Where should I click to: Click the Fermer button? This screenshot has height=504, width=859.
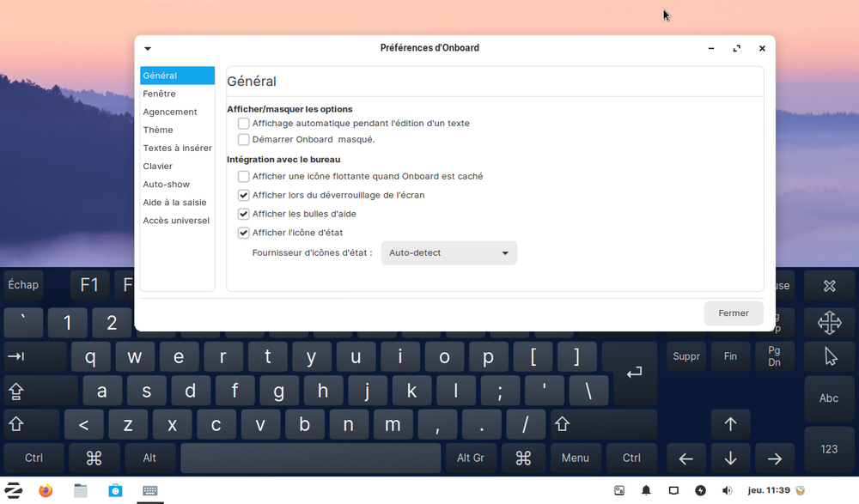[x=733, y=313]
